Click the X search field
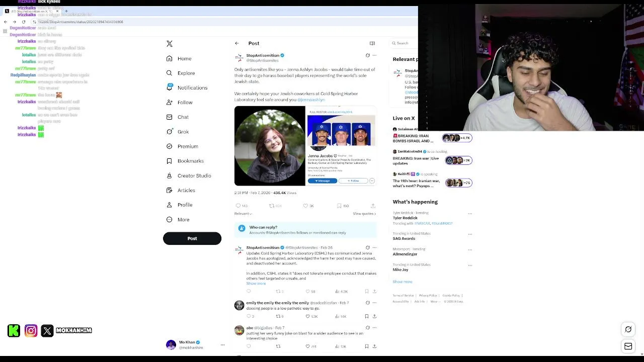 405,43
